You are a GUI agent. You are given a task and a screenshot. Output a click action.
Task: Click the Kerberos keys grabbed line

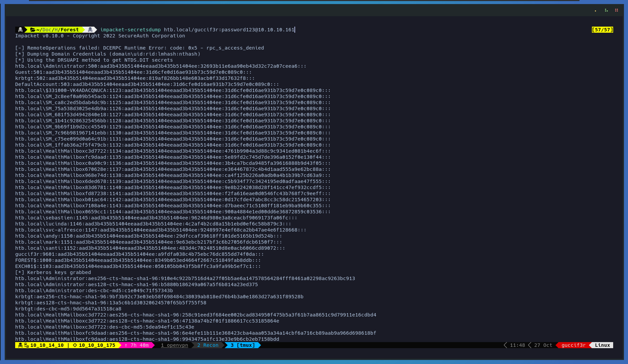53,272
